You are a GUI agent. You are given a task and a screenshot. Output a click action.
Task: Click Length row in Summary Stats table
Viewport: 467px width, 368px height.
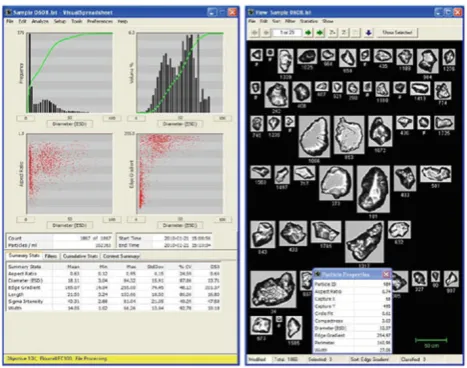pos(113,294)
